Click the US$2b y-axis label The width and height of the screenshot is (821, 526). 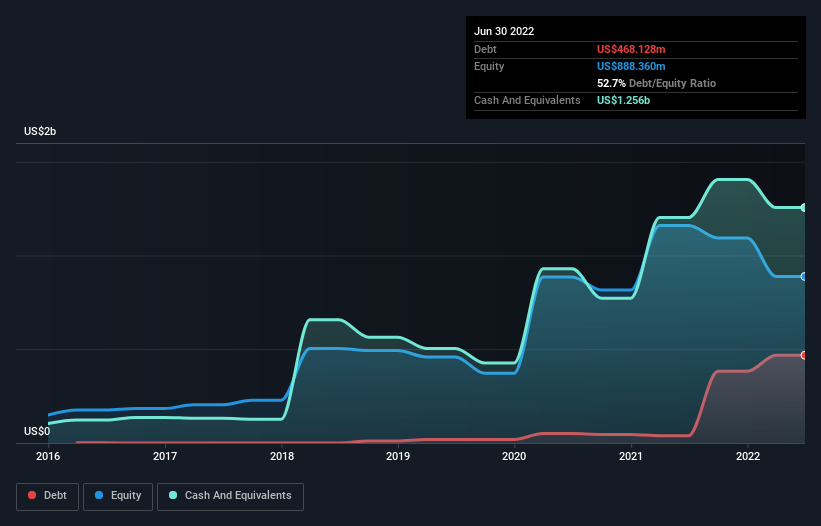tap(40, 131)
